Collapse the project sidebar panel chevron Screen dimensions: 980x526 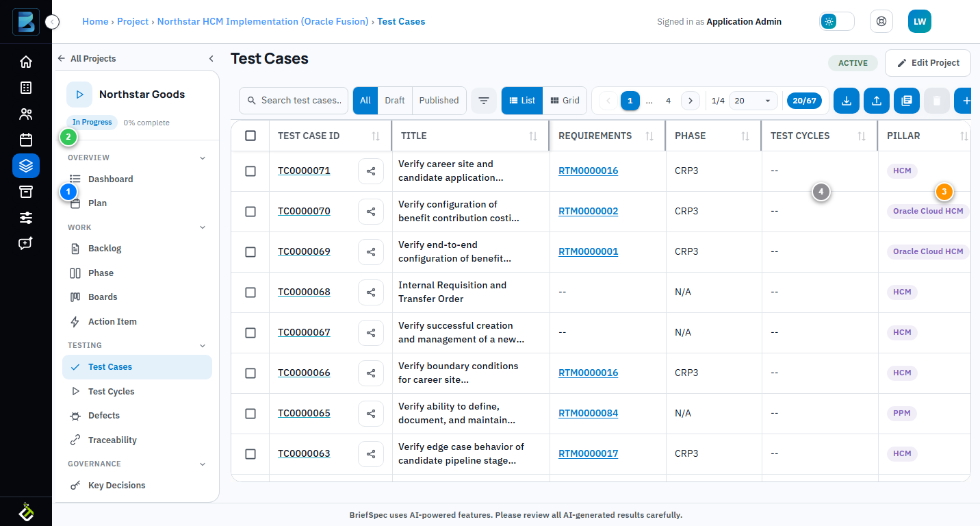click(211, 59)
